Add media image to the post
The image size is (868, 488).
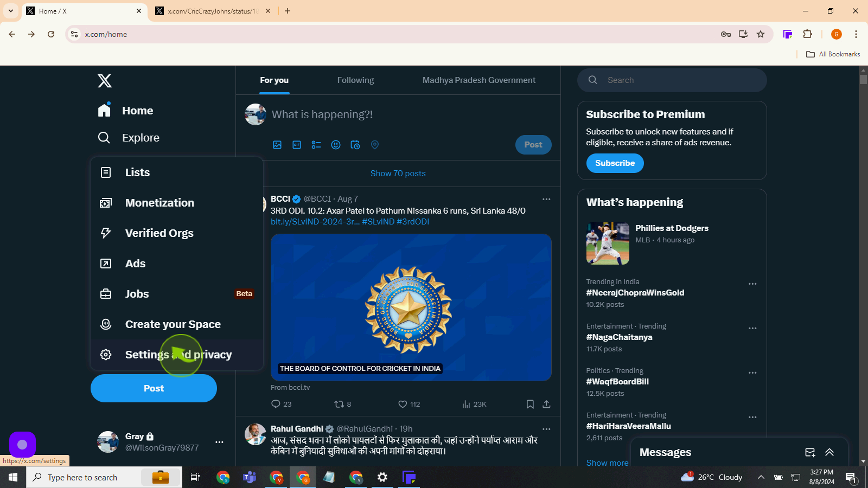(x=277, y=145)
